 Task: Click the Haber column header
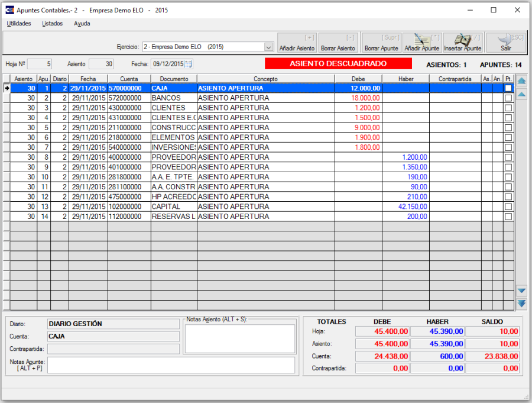point(406,79)
